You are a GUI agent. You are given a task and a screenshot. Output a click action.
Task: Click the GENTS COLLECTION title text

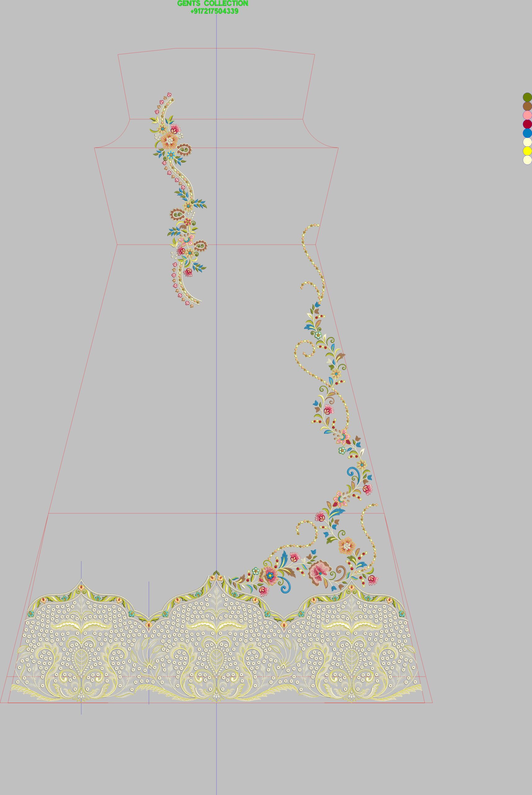213,3
